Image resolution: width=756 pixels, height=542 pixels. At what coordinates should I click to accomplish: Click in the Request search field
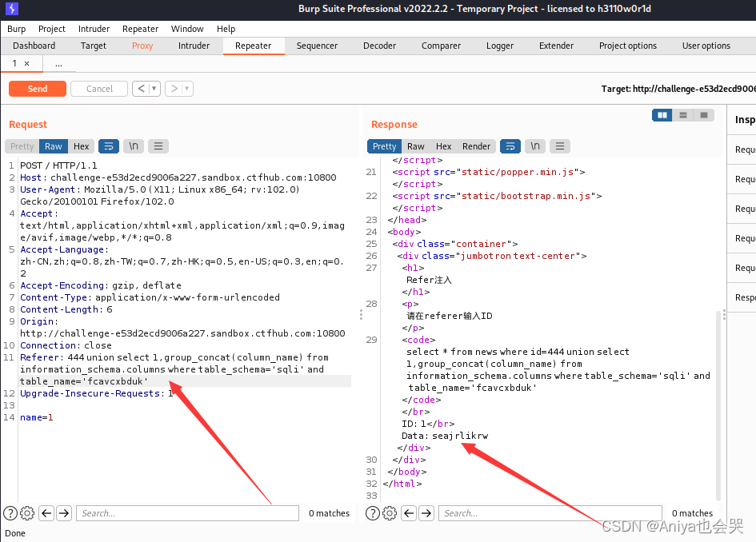(x=187, y=513)
